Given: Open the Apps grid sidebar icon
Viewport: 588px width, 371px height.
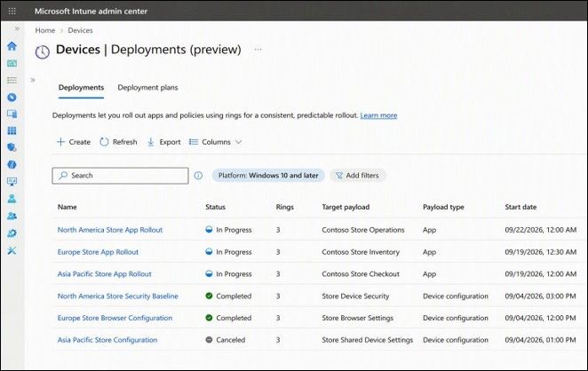Looking at the screenshot, I should click(x=12, y=130).
